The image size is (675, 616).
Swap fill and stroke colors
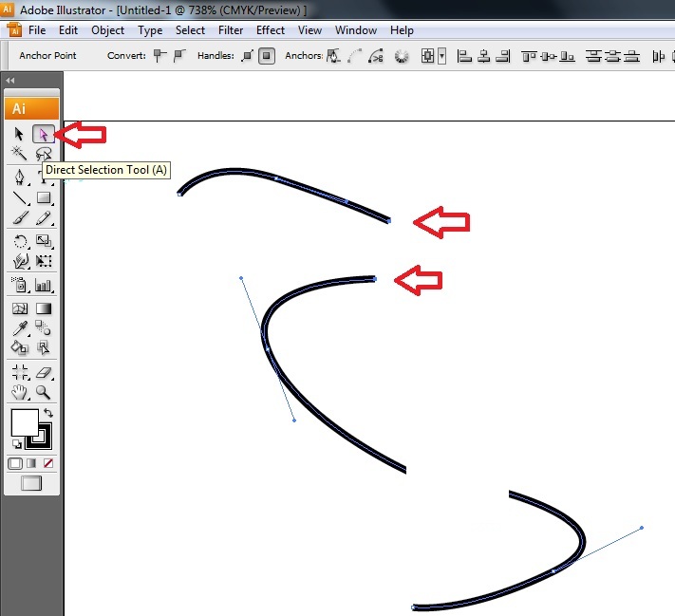pos(47,413)
